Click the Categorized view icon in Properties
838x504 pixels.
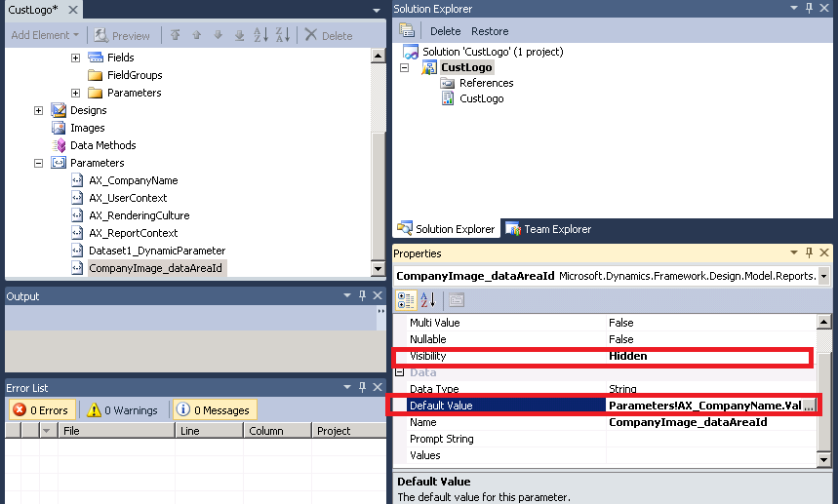[x=407, y=300]
